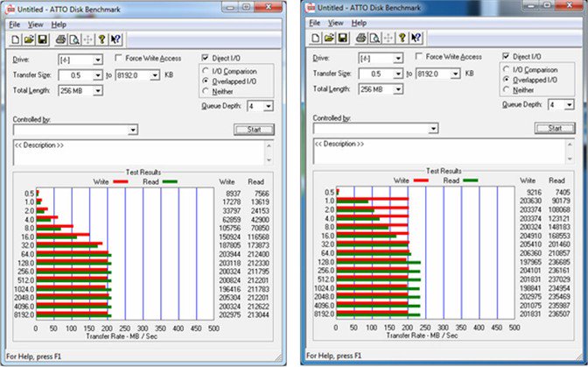Click the context help arrow icon in right window
The height and width of the screenshot is (367, 588).
click(416, 38)
